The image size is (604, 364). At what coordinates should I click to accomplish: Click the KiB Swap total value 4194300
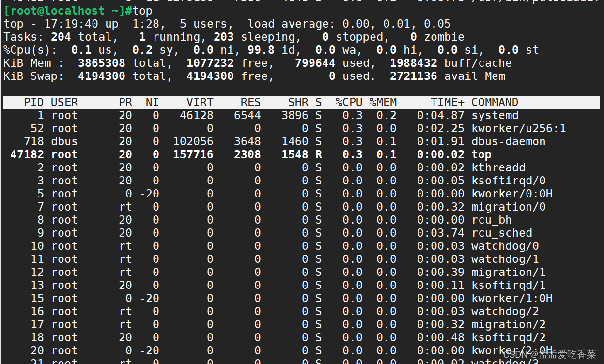click(x=102, y=76)
